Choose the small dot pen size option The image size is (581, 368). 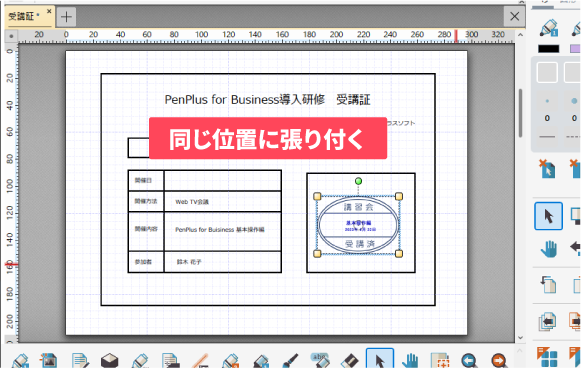(x=547, y=101)
